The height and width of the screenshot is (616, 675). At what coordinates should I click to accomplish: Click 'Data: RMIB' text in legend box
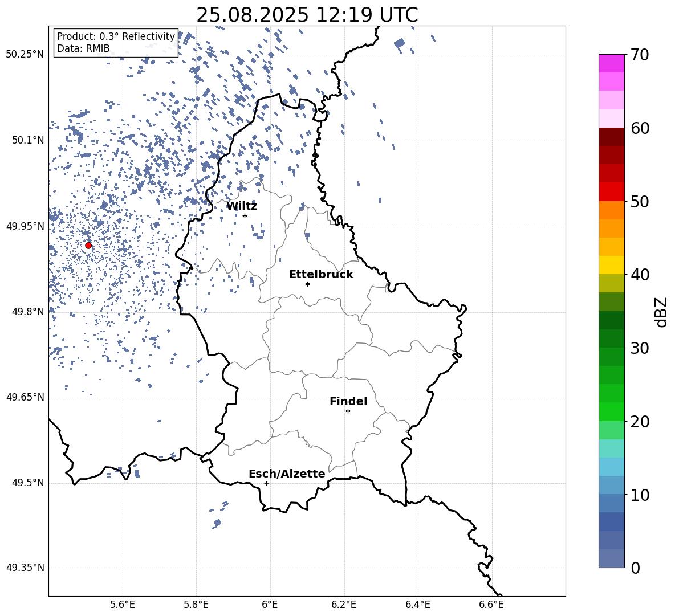click(x=83, y=48)
